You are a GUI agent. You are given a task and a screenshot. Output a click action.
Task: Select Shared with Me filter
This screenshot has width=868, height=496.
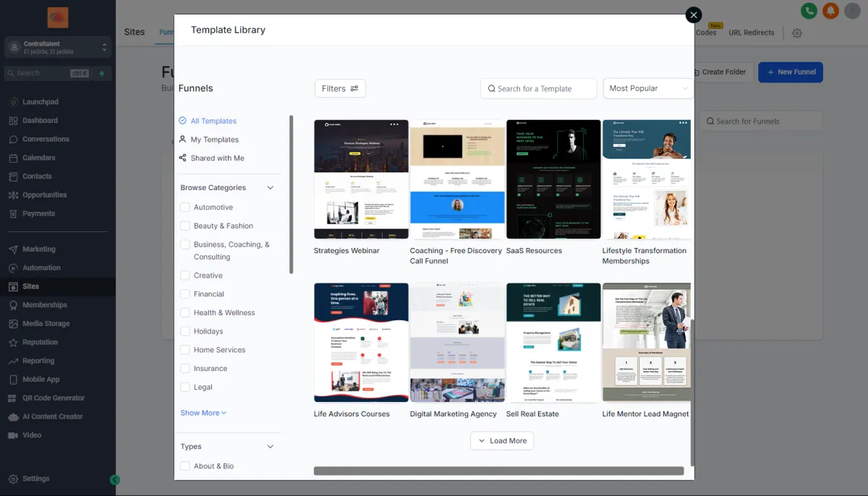pos(211,158)
